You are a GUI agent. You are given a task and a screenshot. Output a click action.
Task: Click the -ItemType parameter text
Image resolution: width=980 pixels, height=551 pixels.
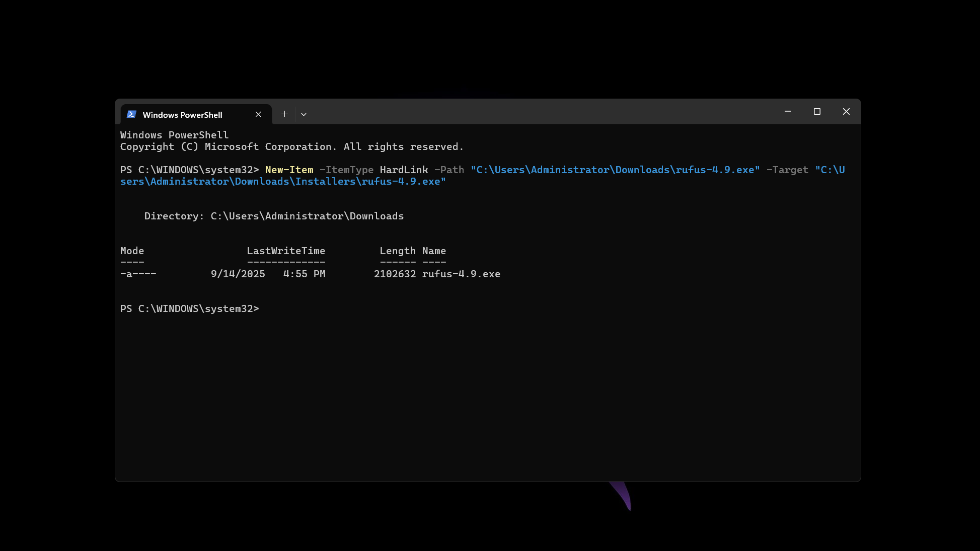[x=347, y=170]
